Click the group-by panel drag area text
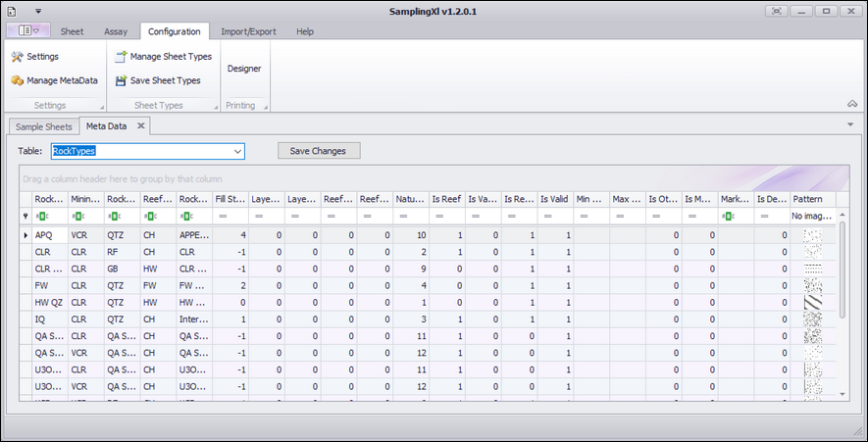The height and width of the screenshot is (442, 868). click(123, 178)
